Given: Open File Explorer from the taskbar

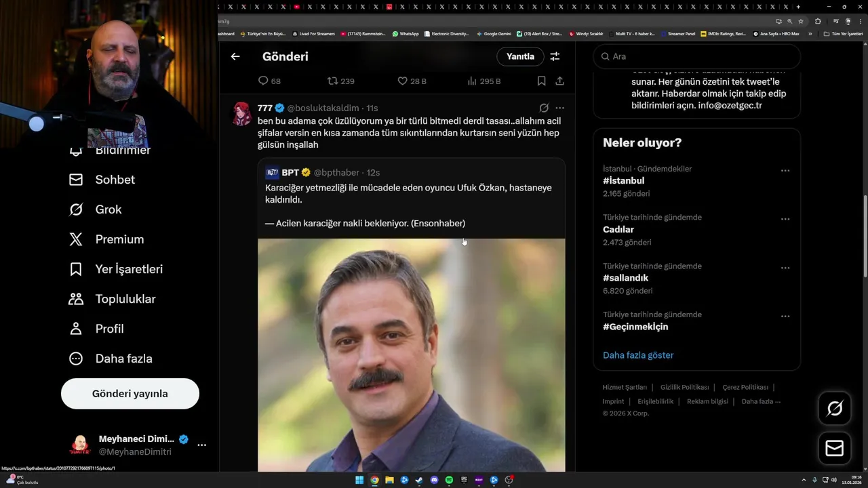Looking at the screenshot, I should click(389, 480).
